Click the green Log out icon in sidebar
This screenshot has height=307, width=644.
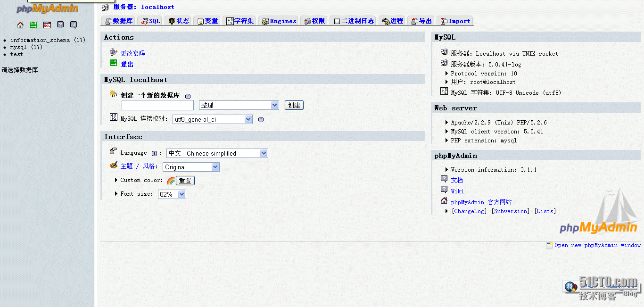click(33, 25)
